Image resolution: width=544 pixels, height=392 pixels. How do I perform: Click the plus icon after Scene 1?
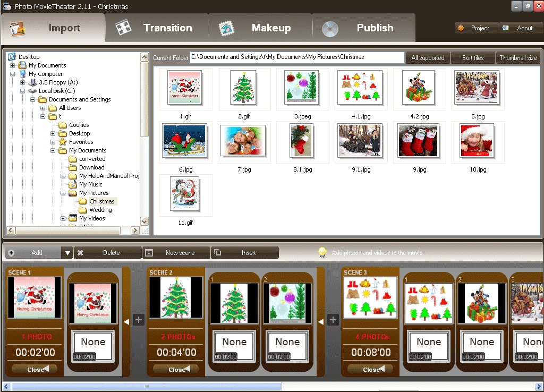coord(139,320)
